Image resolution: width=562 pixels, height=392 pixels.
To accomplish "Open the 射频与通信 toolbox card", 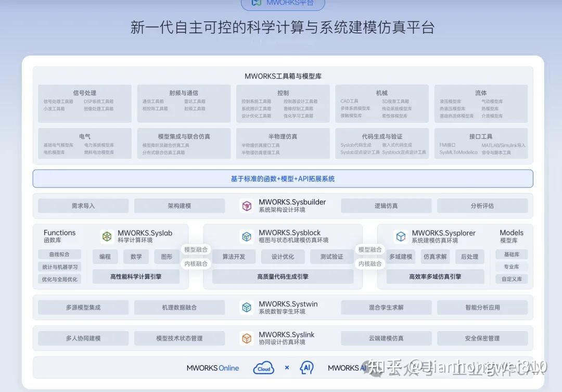I will point(184,103).
